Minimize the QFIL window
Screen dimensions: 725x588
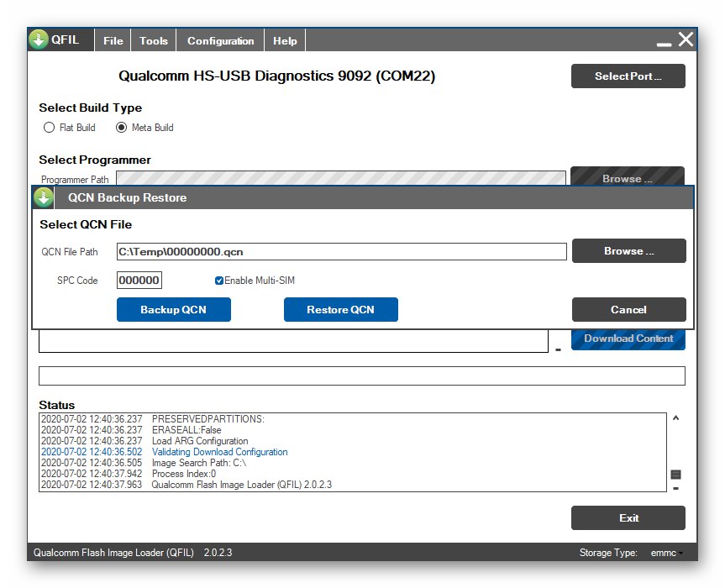(x=664, y=45)
